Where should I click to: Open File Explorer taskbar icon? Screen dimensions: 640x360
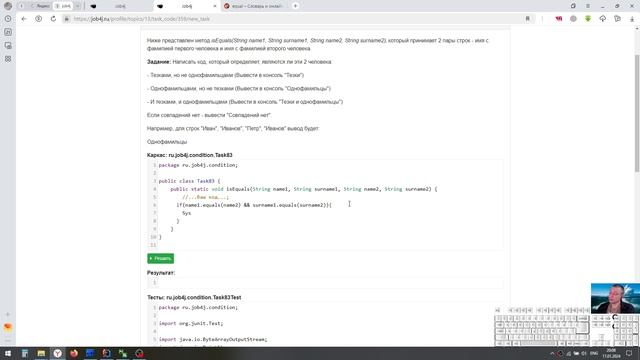tap(41, 353)
